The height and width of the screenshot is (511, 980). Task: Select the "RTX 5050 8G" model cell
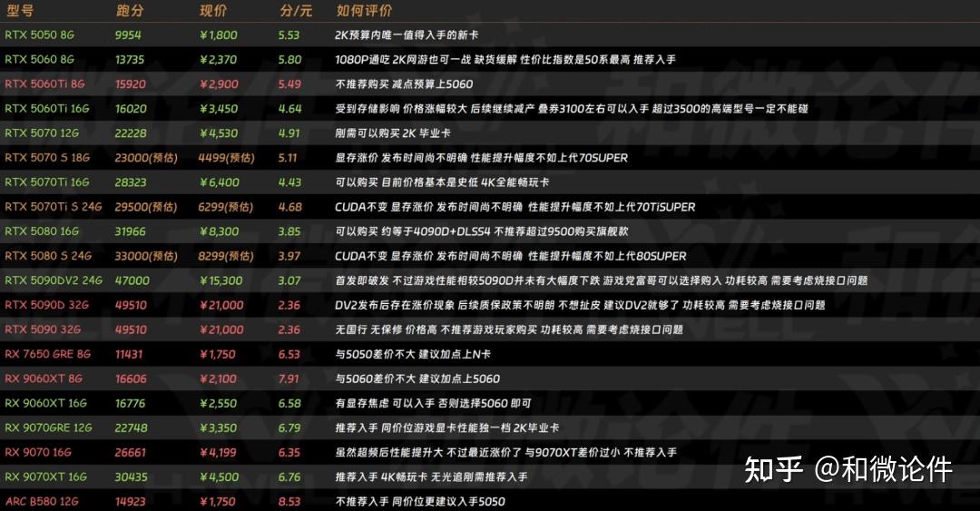pyautogui.click(x=39, y=35)
